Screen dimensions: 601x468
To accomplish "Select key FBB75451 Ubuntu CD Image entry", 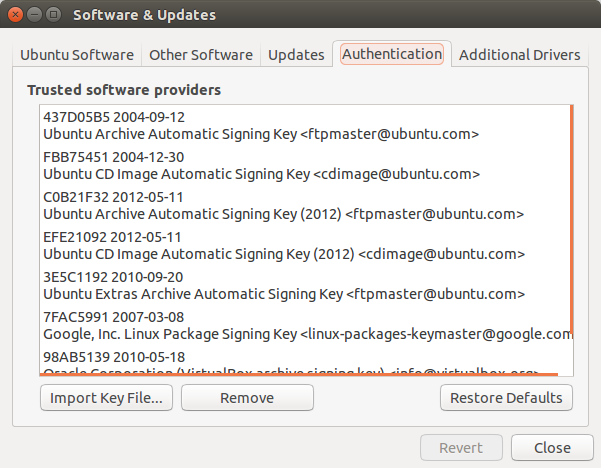I will point(305,166).
